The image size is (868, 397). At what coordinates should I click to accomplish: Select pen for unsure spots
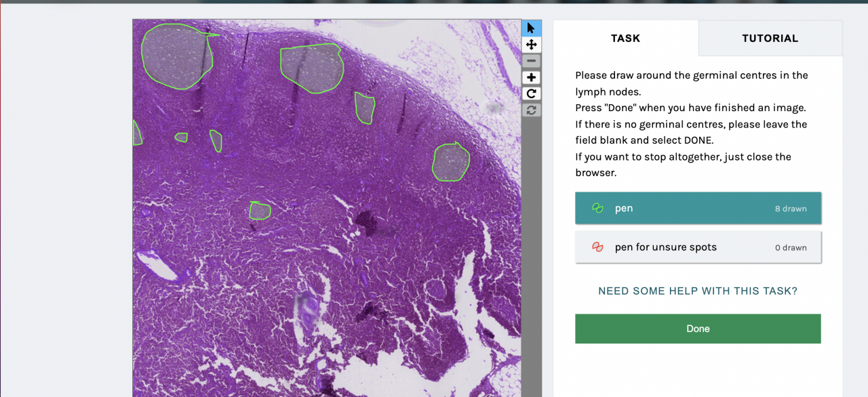point(698,247)
